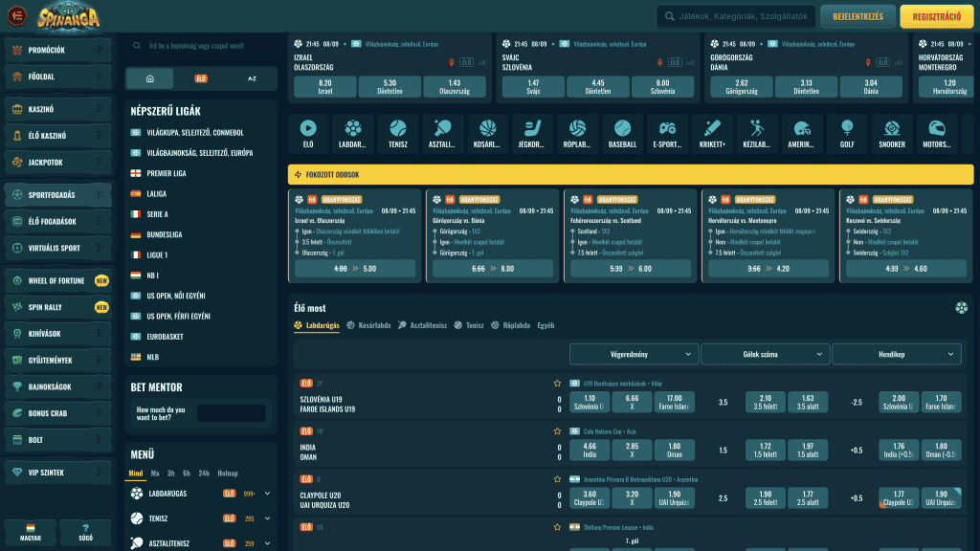
Task: Click the home icon in the league filter
Action: 150,78
